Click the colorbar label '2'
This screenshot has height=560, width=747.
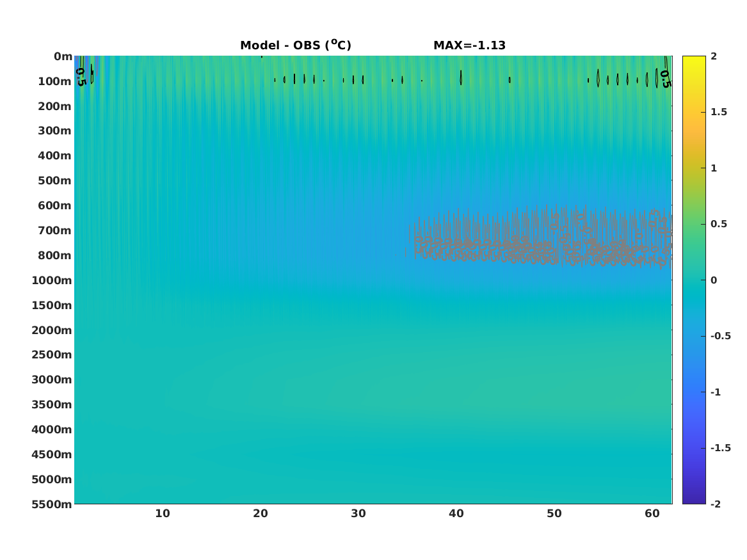714,56
